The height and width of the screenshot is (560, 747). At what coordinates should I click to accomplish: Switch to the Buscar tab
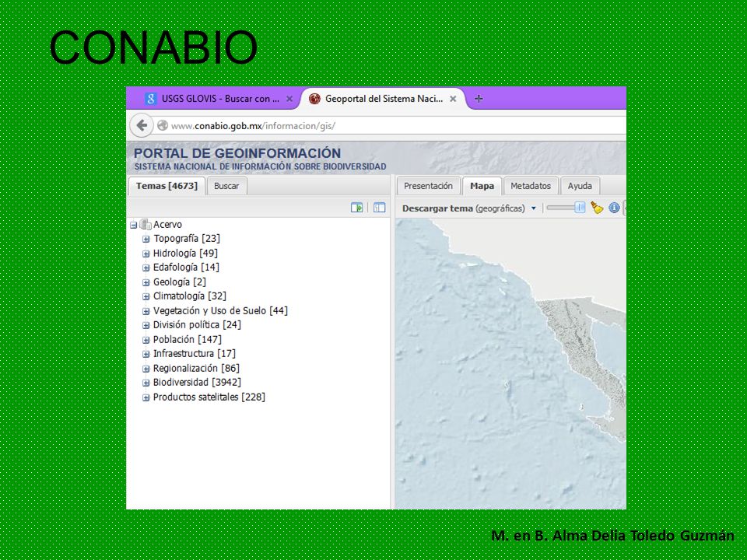pos(226,186)
